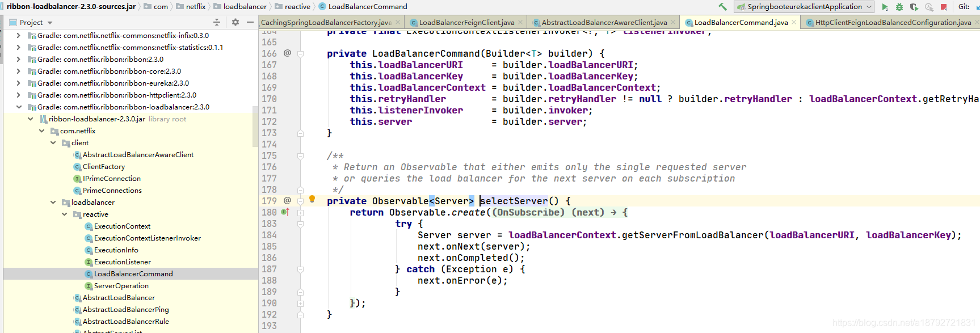Viewport: 980px width, 333px height.
Task: Run with coverage using the shield icon
Action: coord(914,7)
